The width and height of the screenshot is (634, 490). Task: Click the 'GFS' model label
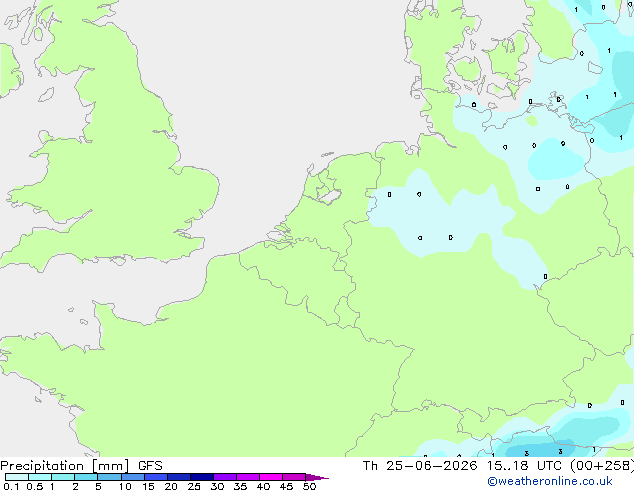(x=150, y=466)
